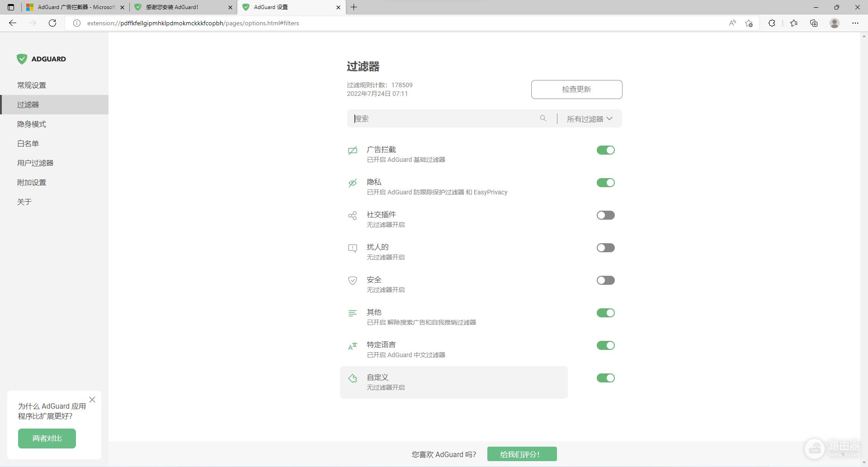This screenshot has width=868, height=467.
Task: Open 常规设置 in the sidebar
Action: [x=54, y=85]
